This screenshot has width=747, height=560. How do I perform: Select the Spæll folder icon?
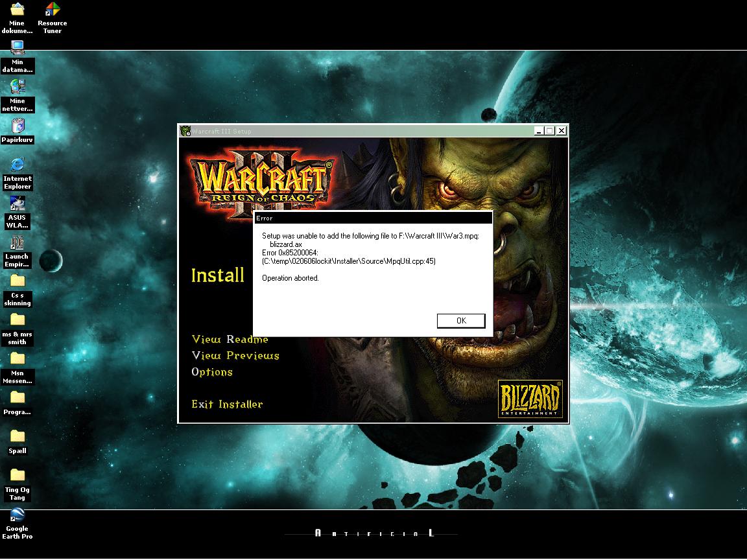pyautogui.click(x=18, y=443)
